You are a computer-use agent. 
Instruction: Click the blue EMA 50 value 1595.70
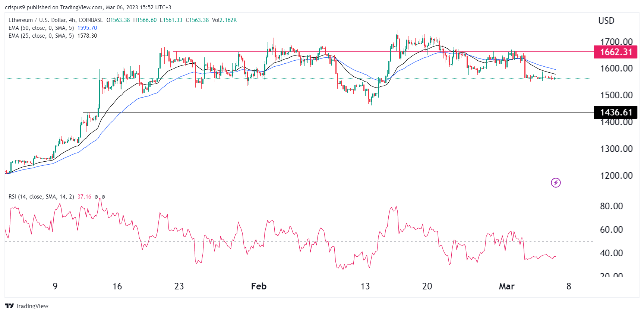click(87, 28)
